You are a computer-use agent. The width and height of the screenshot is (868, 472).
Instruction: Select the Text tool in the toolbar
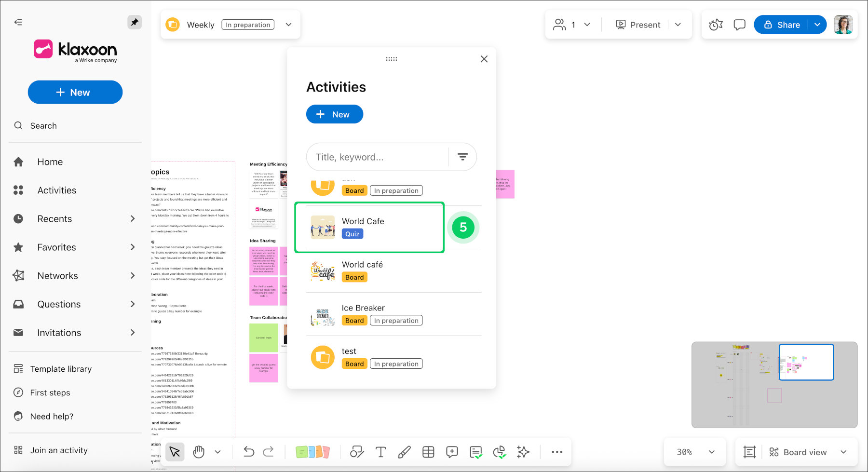[380, 452]
